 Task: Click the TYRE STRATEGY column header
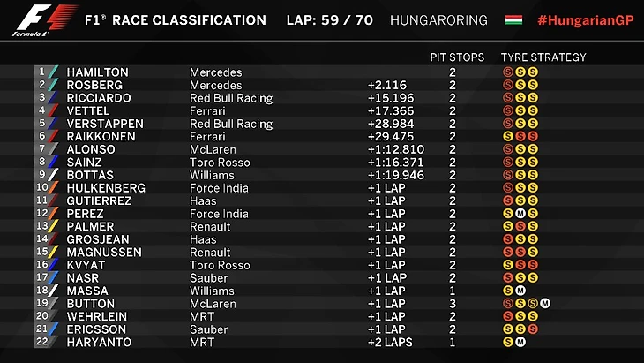click(x=543, y=57)
